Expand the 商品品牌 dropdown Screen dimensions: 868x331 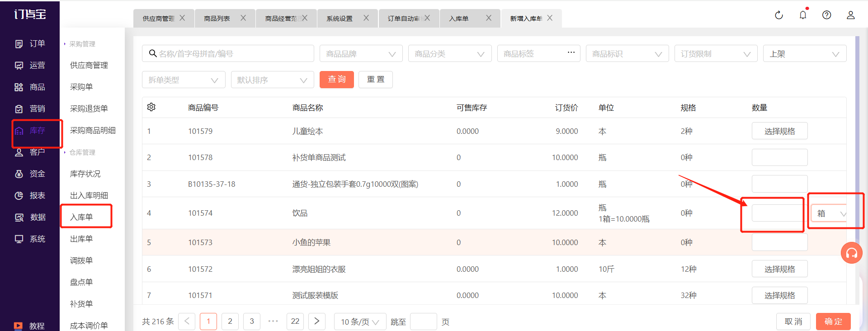click(x=361, y=54)
